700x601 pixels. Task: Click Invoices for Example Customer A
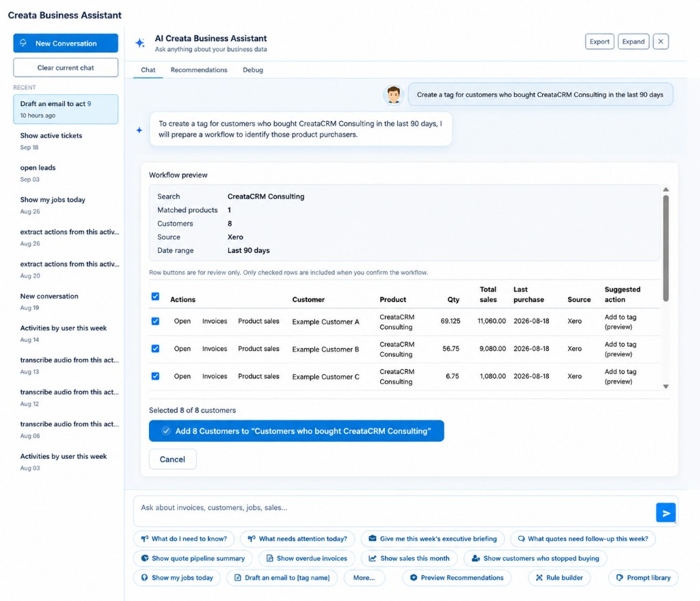click(x=215, y=321)
